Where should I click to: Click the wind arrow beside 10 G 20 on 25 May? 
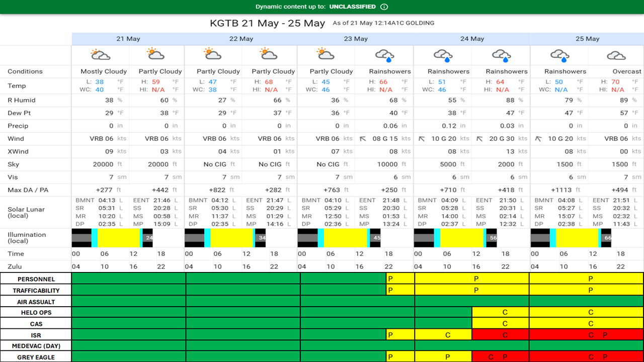[538, 139]
